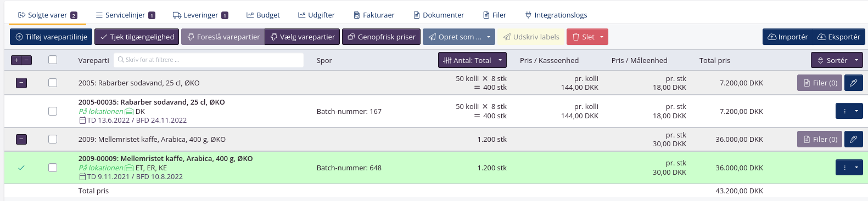Screen dimensions: 868x201
Task: Open Filer (0) for Mellemristet kaffe
Action: 820,139
